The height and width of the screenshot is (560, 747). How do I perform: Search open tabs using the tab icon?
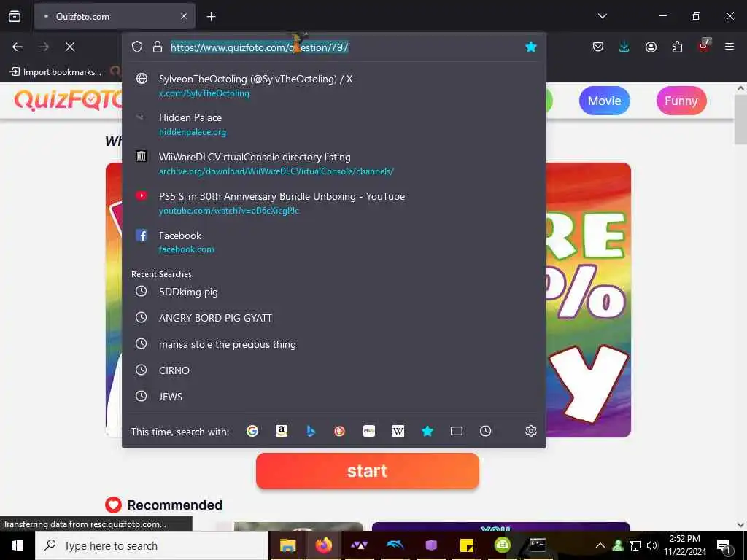pyautogui.click(x=457, y=431)
